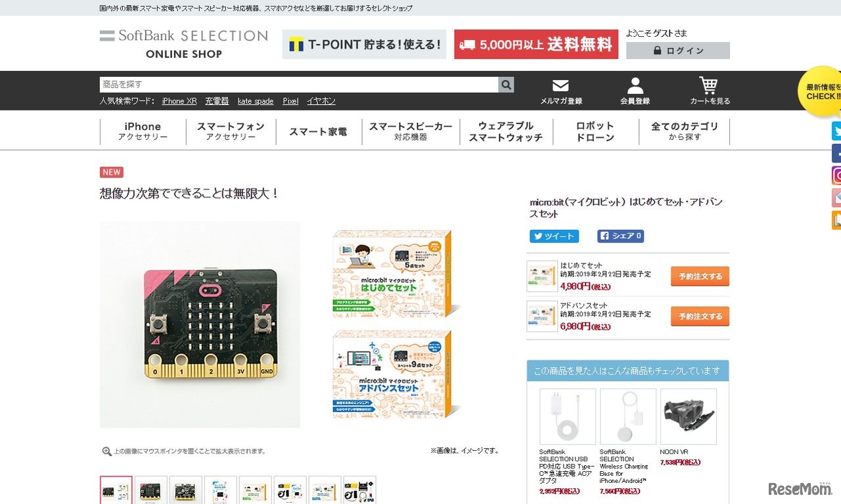This screenshot has height=504, width=841.
Task: View cart via カートを見る icon
Action: pyautogui.click(x=708, y=85)
